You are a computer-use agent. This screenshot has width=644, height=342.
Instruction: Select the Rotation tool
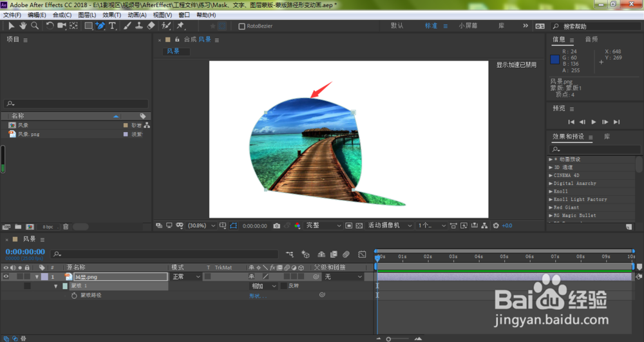point(50,26)
